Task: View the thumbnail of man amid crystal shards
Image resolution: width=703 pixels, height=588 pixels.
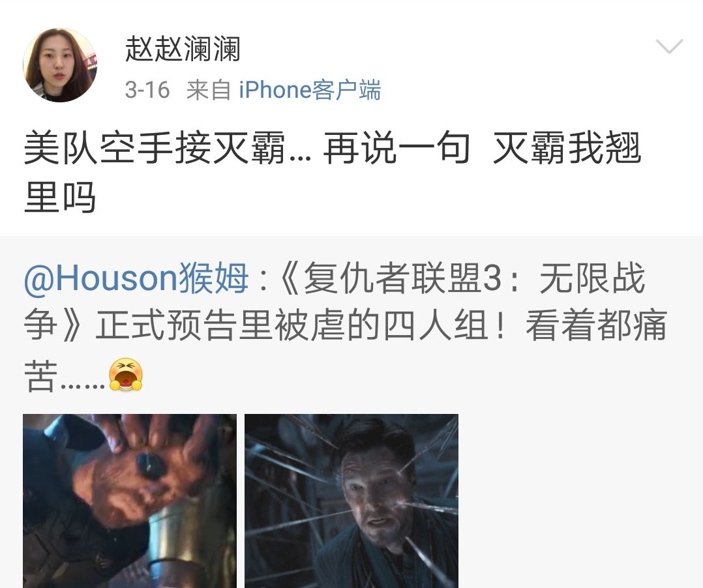Action: 351,501
